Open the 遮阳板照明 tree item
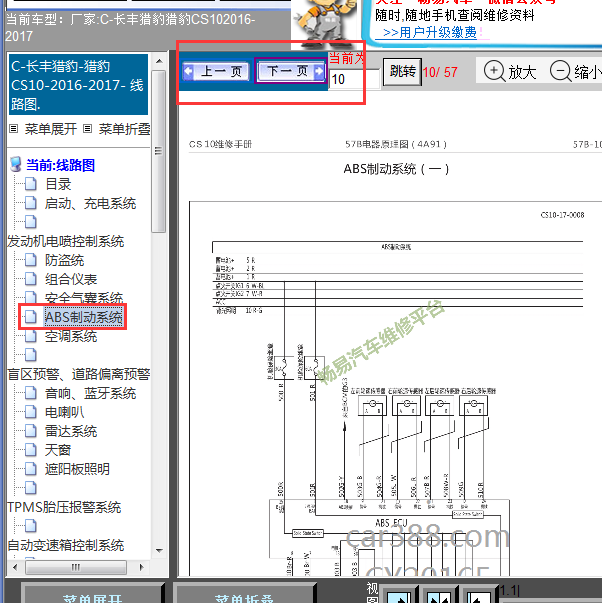 77,469
